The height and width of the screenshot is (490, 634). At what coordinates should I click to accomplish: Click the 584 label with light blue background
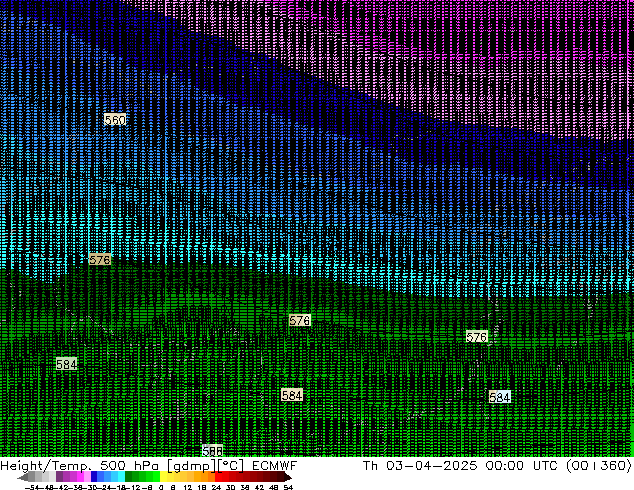click(x=500, y=397)
